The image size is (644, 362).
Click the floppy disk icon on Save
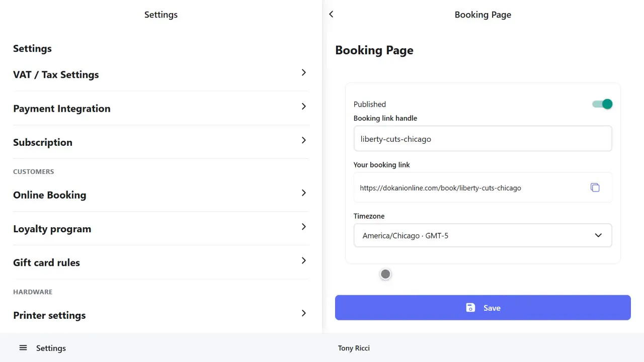470,308
